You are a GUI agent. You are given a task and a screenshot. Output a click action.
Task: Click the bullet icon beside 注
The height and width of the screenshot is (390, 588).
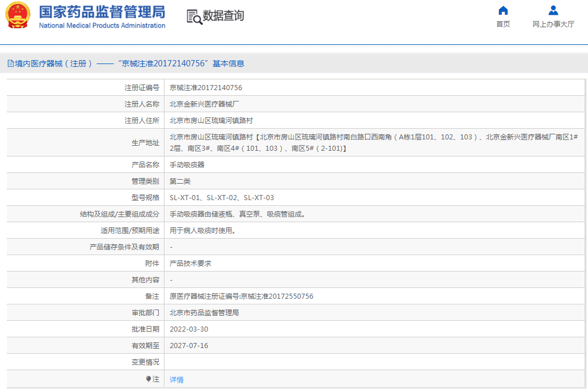point(149,379)
